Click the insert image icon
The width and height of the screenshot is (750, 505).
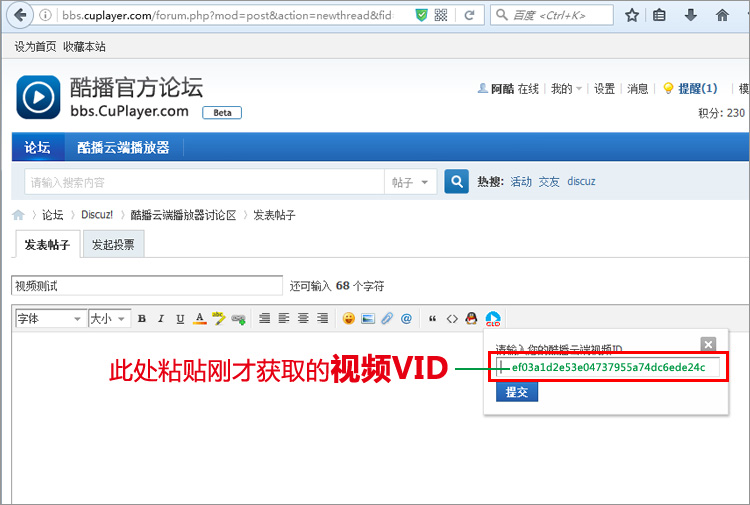click(368, 319)
